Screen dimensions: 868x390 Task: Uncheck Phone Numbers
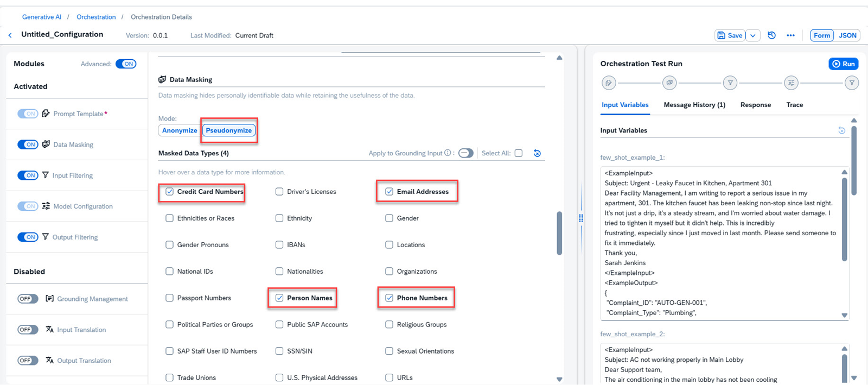click(389, 298)
